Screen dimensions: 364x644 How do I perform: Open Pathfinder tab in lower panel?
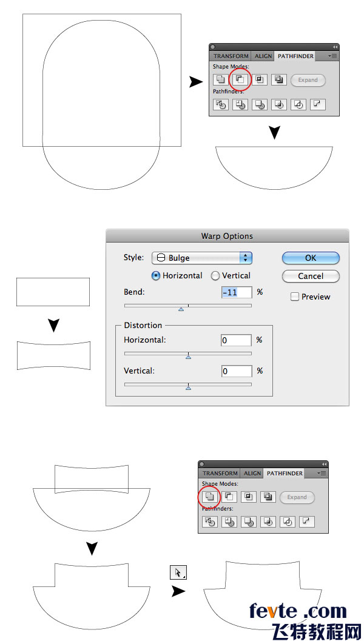(x=285, y=474)
